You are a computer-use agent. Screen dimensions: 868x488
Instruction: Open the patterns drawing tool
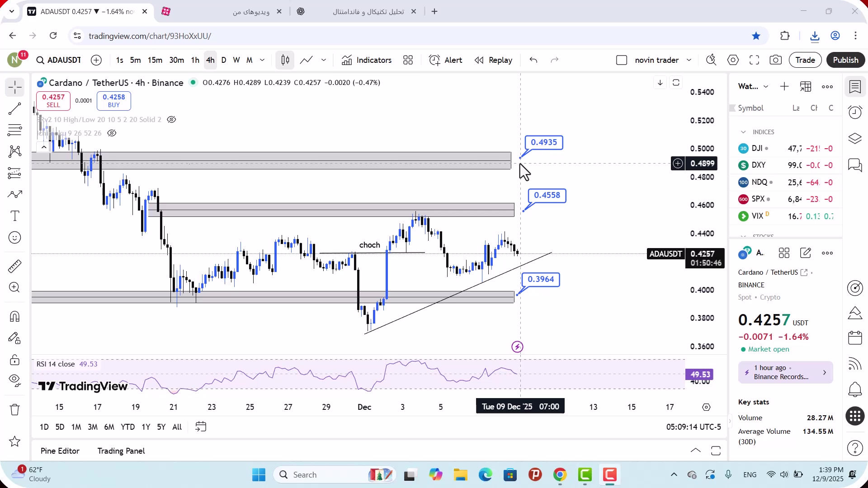pyautogui.click(x=15, y=151)
